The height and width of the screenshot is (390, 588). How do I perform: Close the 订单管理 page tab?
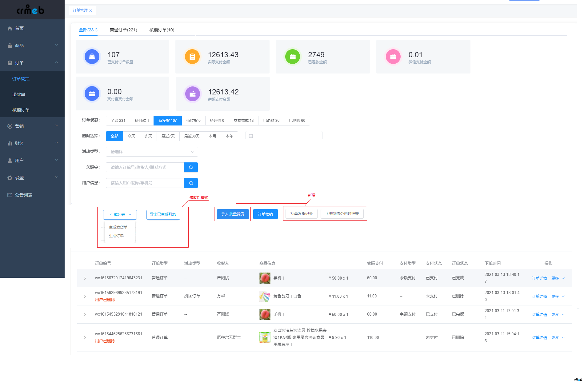91,11
